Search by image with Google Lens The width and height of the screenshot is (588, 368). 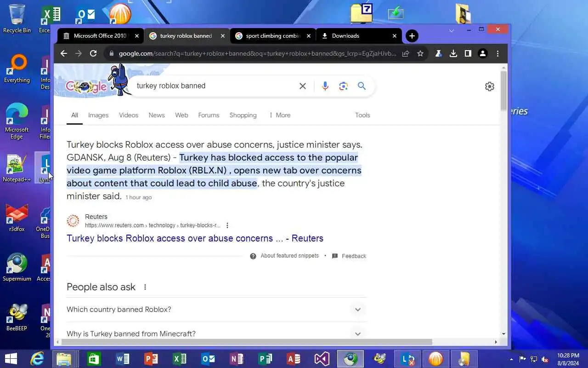tap(343, 86)
